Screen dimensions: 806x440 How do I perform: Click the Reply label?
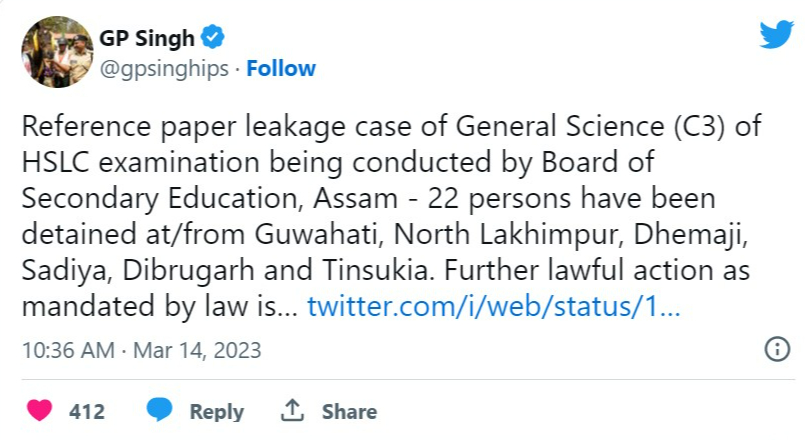click(x=216, y=411)
